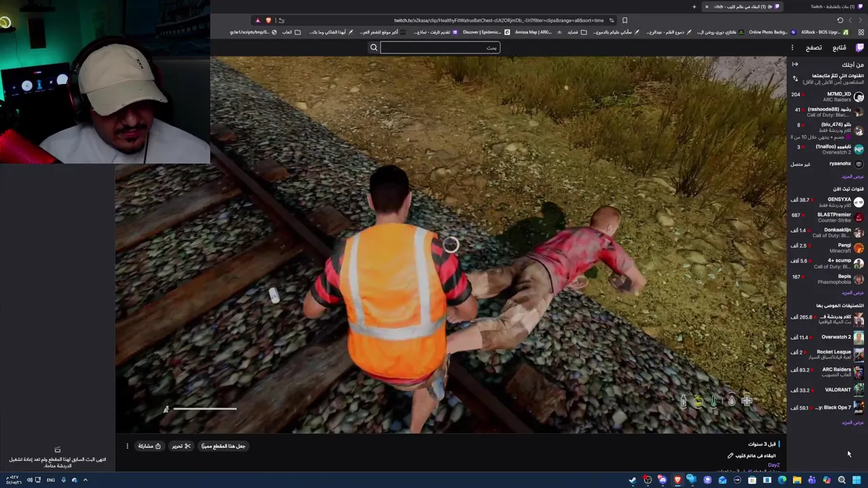Viewport: 868px width, 488px height.
Task: Open offline ryaanohx channel
Action: click(827, 163)
